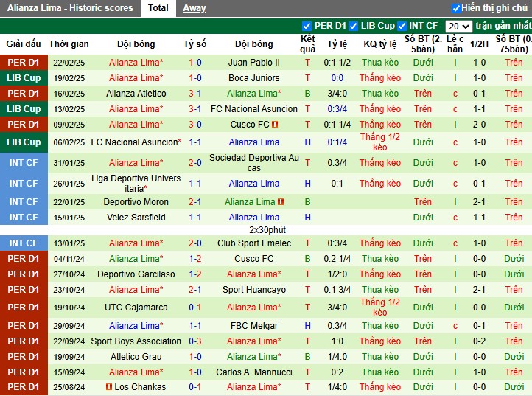This screenshot has height=396, width=532.
Task: Open the Boca Juniors team link
Action: point(253,78)
